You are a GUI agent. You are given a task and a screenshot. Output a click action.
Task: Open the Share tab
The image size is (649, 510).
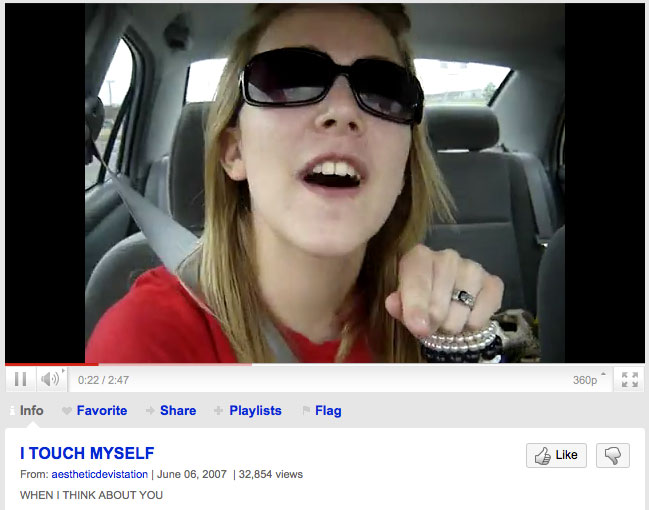click(171, 411)
